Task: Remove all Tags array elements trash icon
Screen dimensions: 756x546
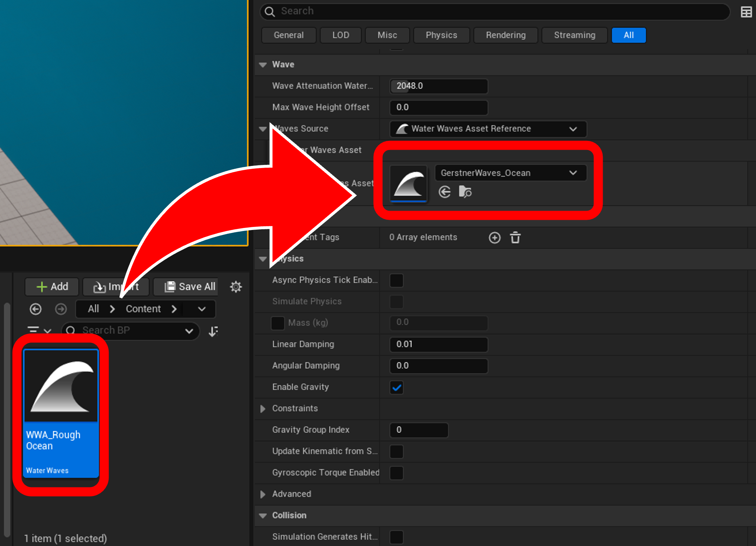Action: tap(515, 237)
